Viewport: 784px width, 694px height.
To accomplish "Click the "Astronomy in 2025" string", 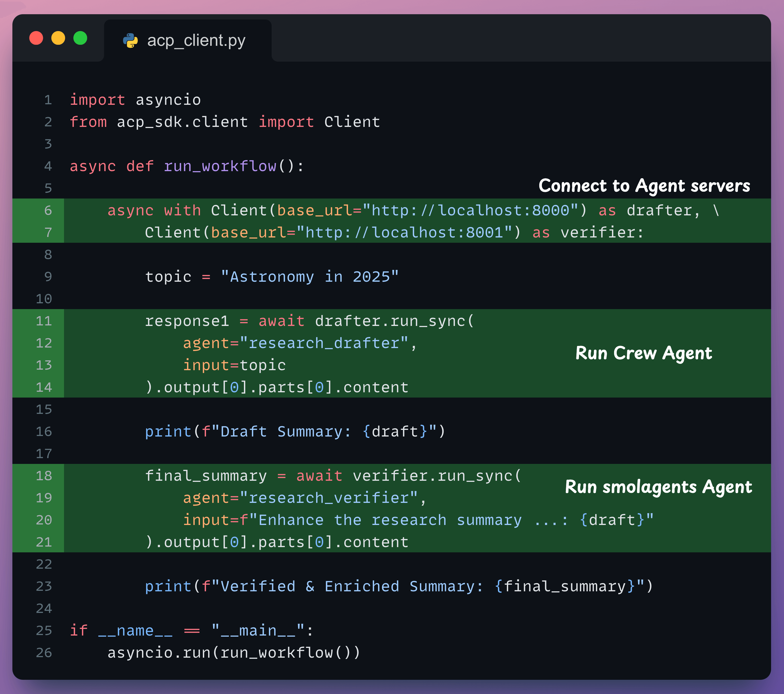I will tap(310, 277).
